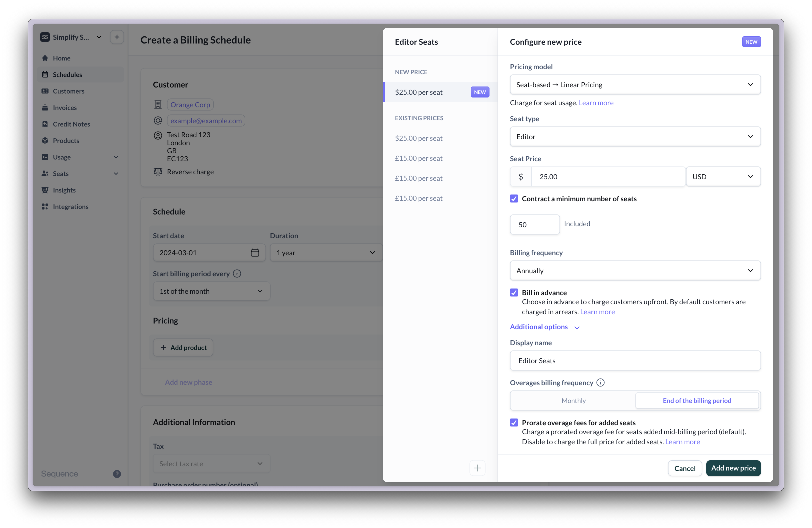Click the plus icon to create a new workspace

pos(117,37)
